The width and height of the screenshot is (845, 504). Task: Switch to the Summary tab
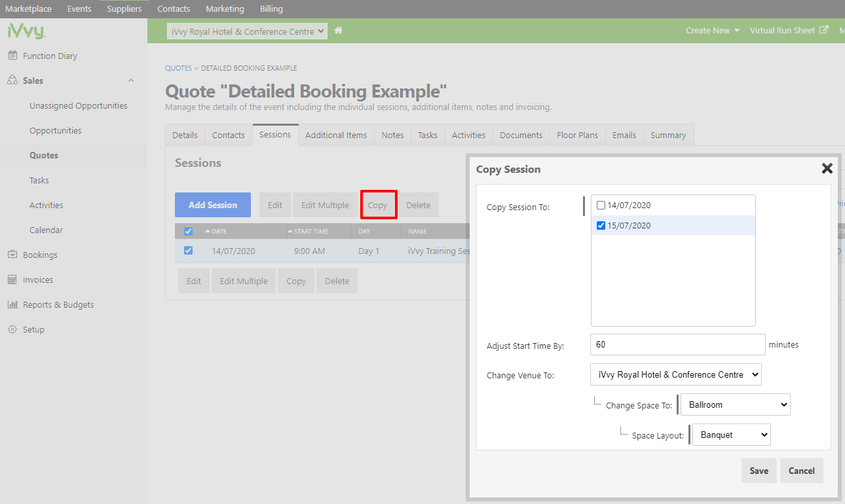(x=669, y=135)
